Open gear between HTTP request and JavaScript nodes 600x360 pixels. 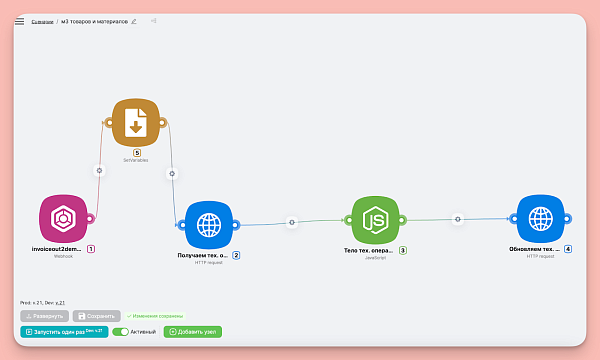[x=292, y=222]
